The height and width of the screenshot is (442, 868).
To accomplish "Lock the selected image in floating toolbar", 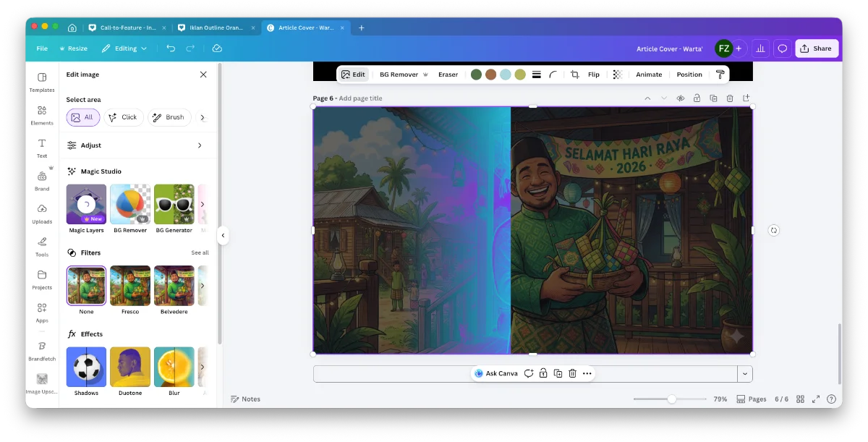I will 543,373.
